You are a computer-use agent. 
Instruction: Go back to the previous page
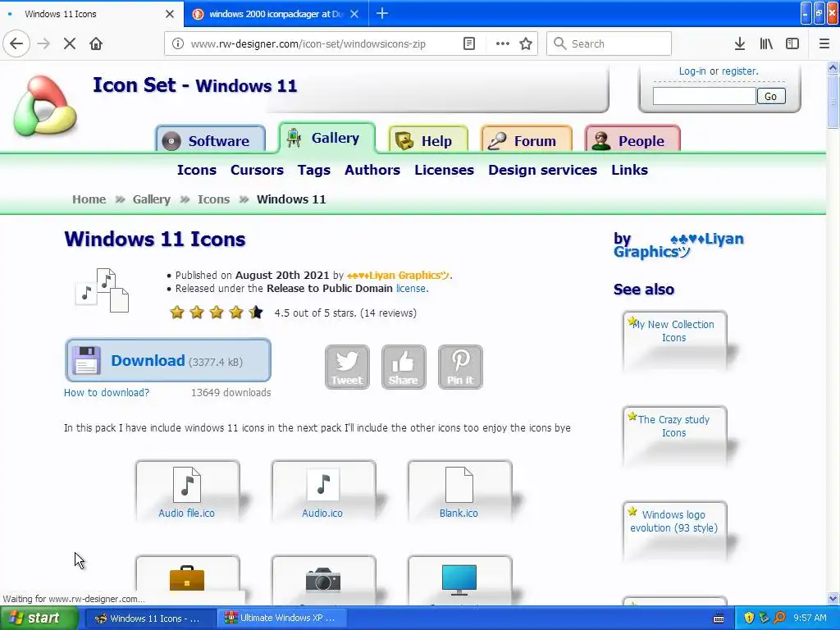(x=16, y=43)
